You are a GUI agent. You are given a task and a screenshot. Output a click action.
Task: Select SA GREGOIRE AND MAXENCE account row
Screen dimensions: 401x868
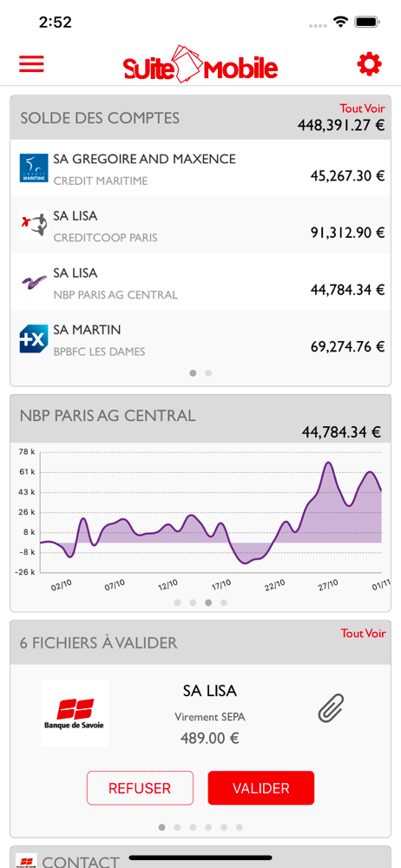(x=200, y=168)
